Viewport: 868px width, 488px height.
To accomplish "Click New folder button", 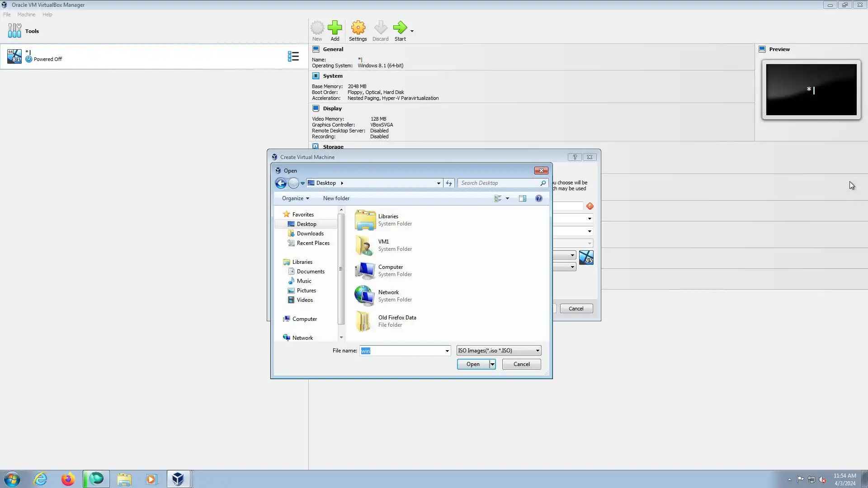I will (x=336, y=198).
